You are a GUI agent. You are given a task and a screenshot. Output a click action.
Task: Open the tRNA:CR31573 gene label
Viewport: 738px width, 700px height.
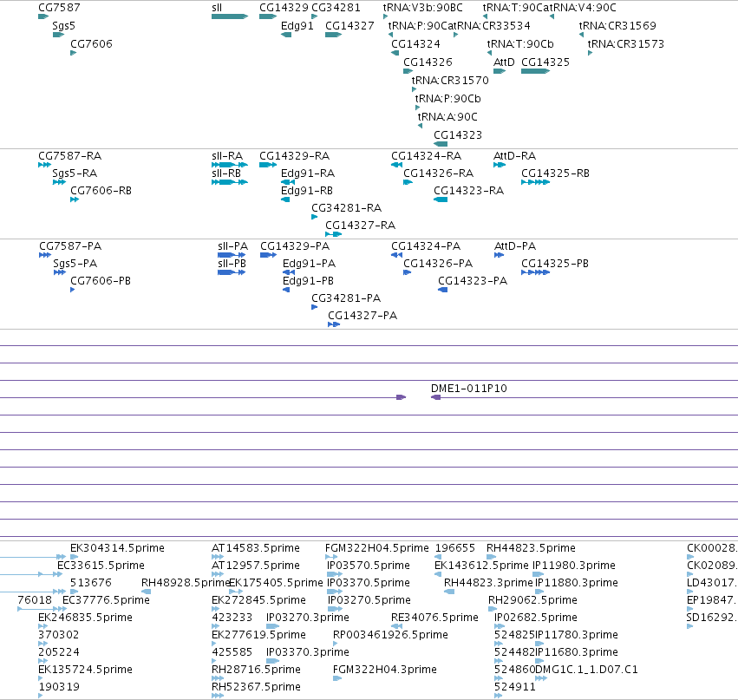[626, 44]
